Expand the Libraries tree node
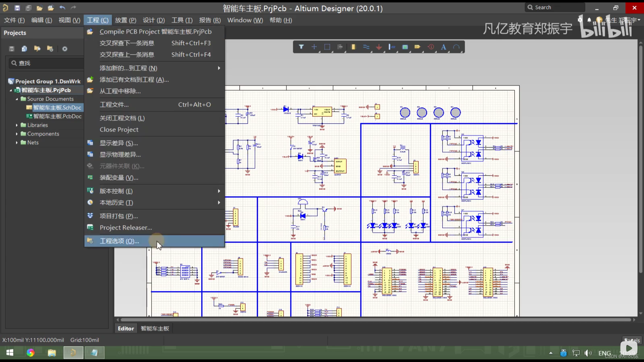This screenshot has height=362, width=644. coord(16,125)
